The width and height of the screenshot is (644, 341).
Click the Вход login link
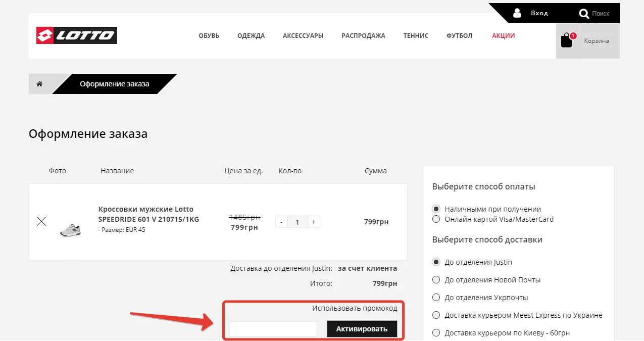point(539,13)
